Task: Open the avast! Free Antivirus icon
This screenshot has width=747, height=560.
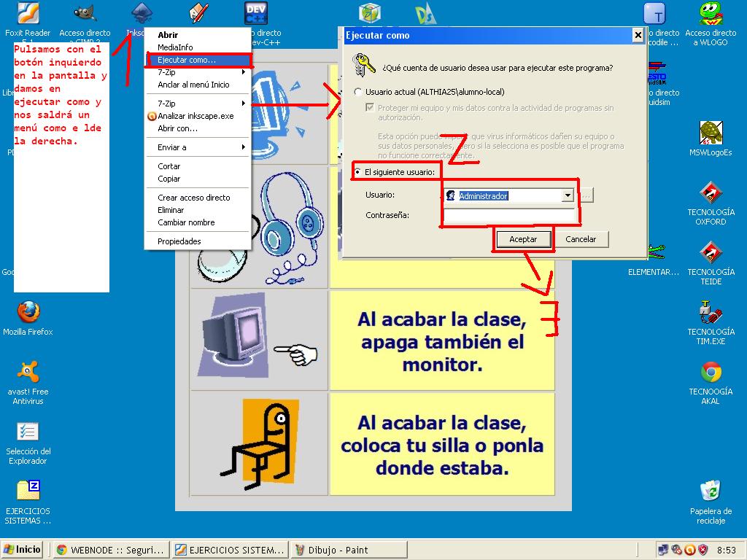Action: click(x=28, y=373)
